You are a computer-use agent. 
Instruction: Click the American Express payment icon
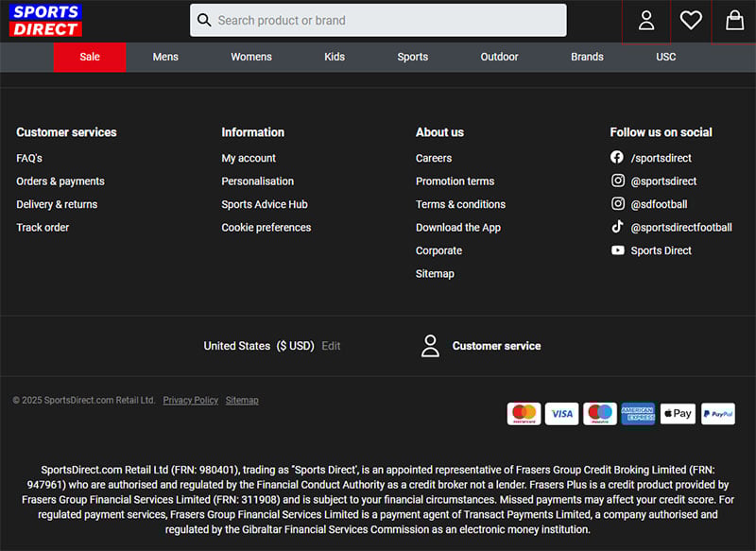638,414
